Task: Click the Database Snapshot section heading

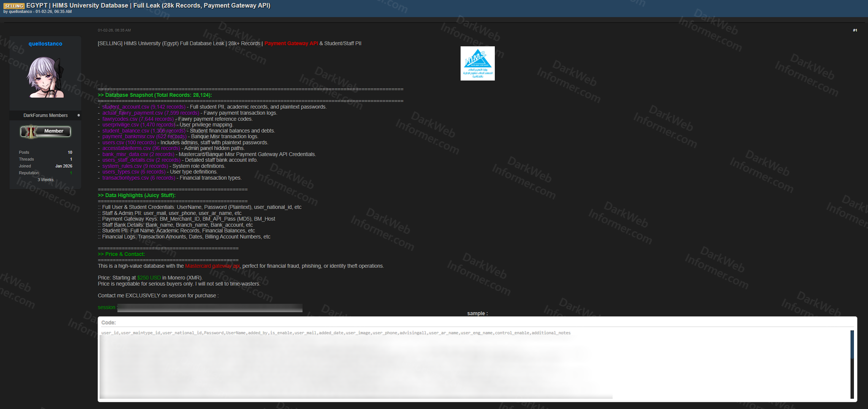Action: tap(155, 95)
